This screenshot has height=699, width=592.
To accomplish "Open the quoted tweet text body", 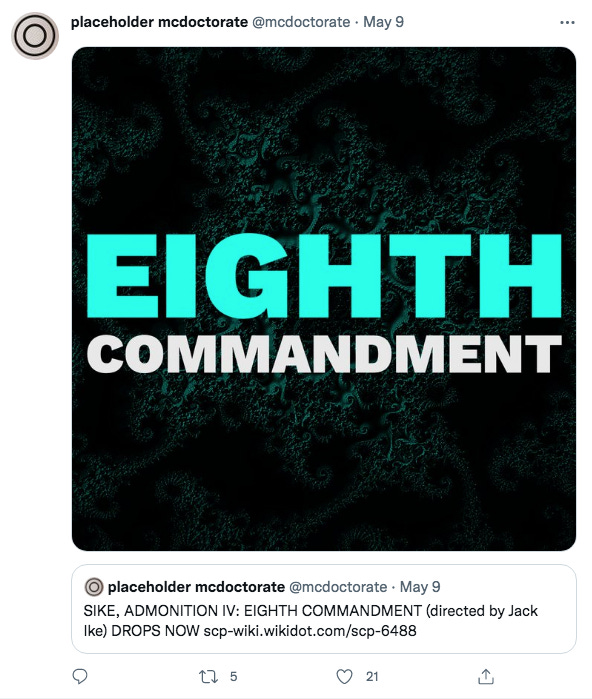I will 310,621.
